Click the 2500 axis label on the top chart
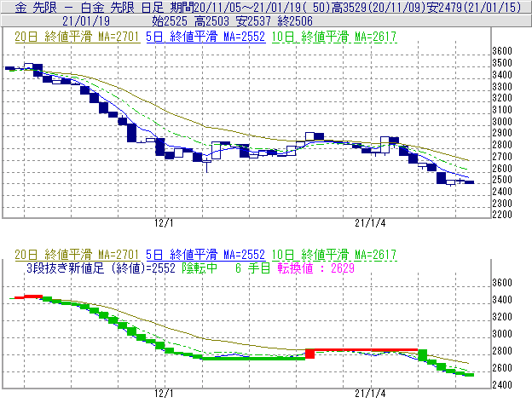The height and width of the screenshot is (403, 532). pyautogui.click(x=502, y=180)
